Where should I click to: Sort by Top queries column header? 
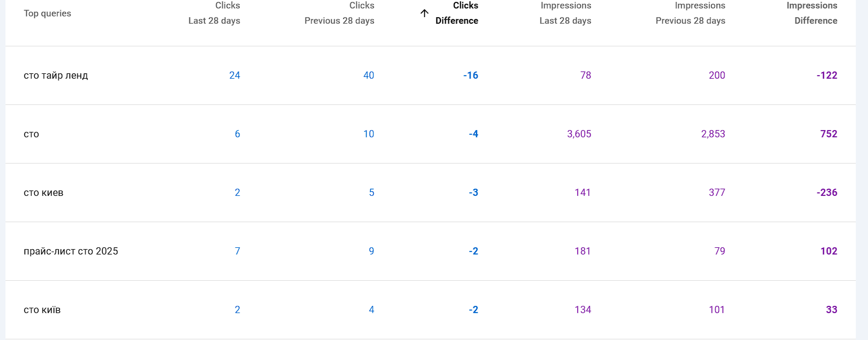coord(47,13)
